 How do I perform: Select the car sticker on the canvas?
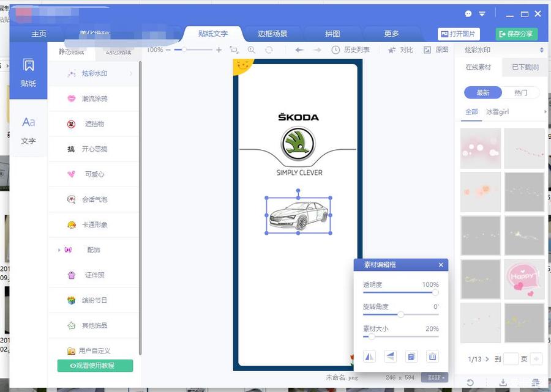(x=298, y=215)
